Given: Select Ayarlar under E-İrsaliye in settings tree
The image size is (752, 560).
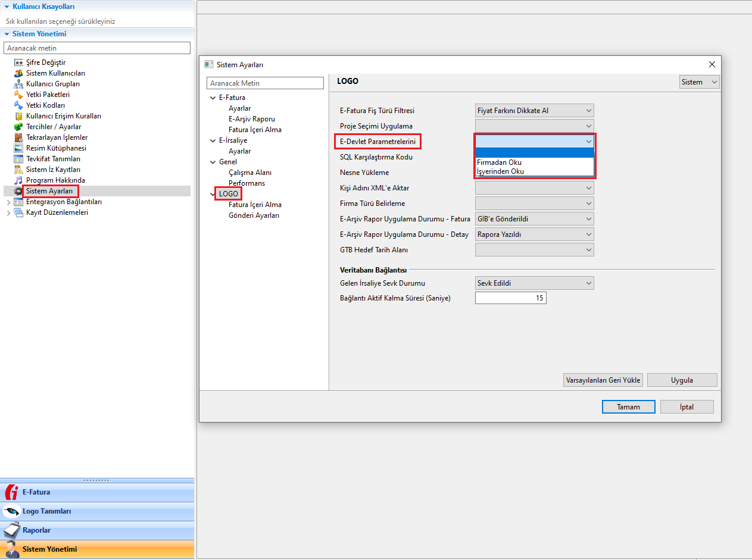Looking at the screenshot, I should [239, 151].
